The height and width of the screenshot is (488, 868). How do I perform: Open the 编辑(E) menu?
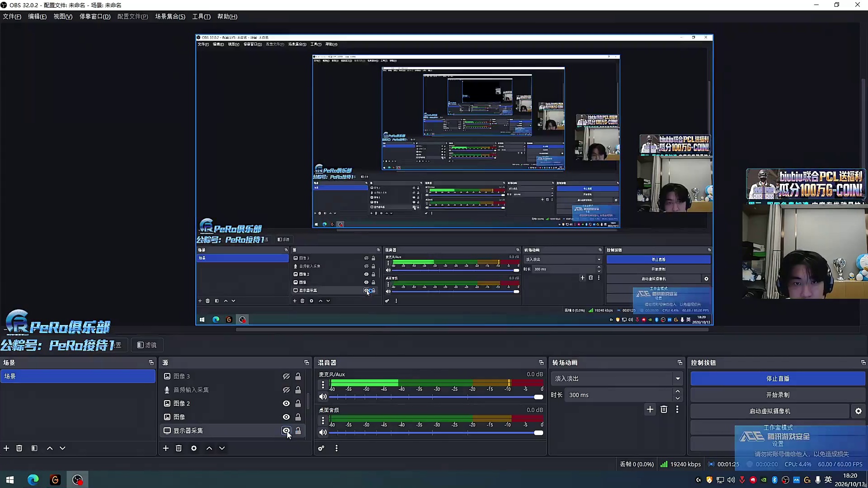(x=37, y=17)
